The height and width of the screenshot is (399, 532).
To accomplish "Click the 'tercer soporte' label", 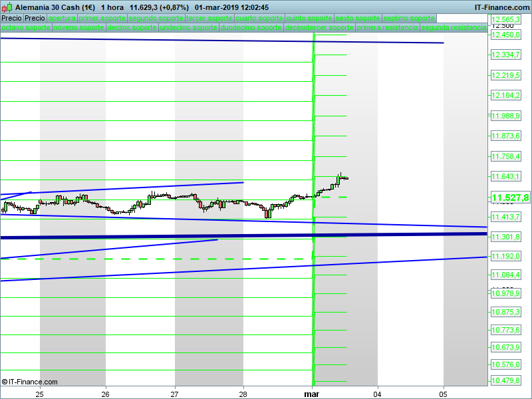I will pos(209,18).
